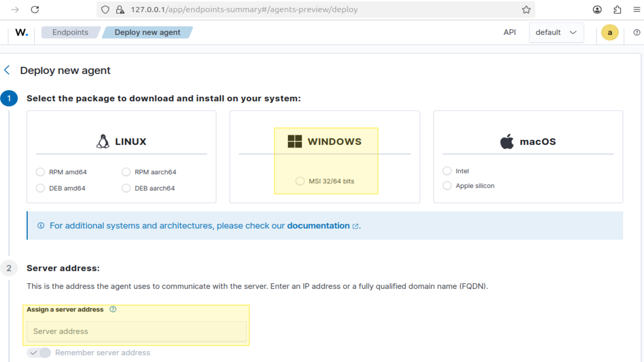Screen dimensions: 644x362
Task: Click the browser forward arrow
Action: 15,10
